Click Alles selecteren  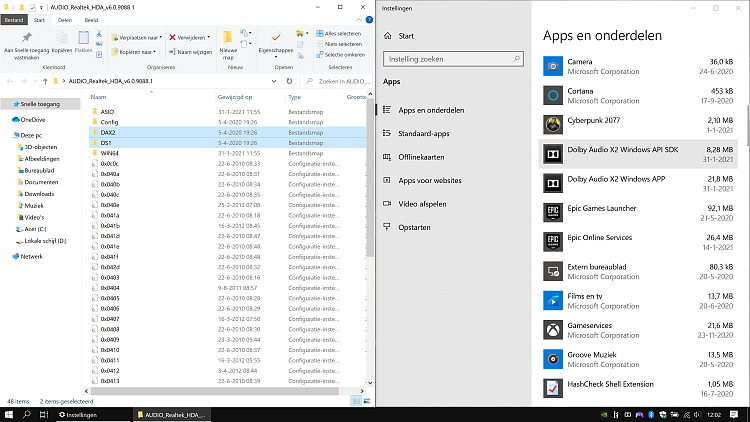point(339,33)
